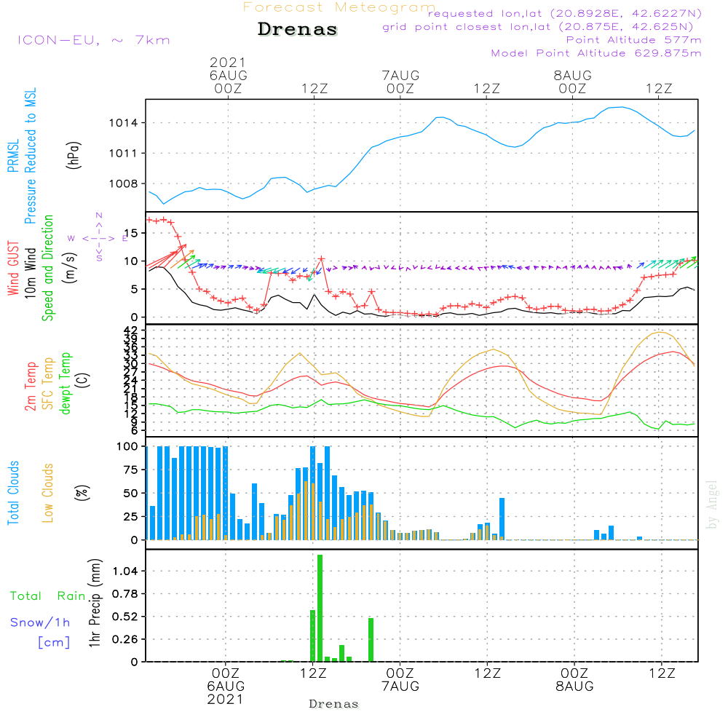Viewport: 728px width, 728px height.
Task: Select the bold 'Drenas' title at top
Action: coord(298,29)
